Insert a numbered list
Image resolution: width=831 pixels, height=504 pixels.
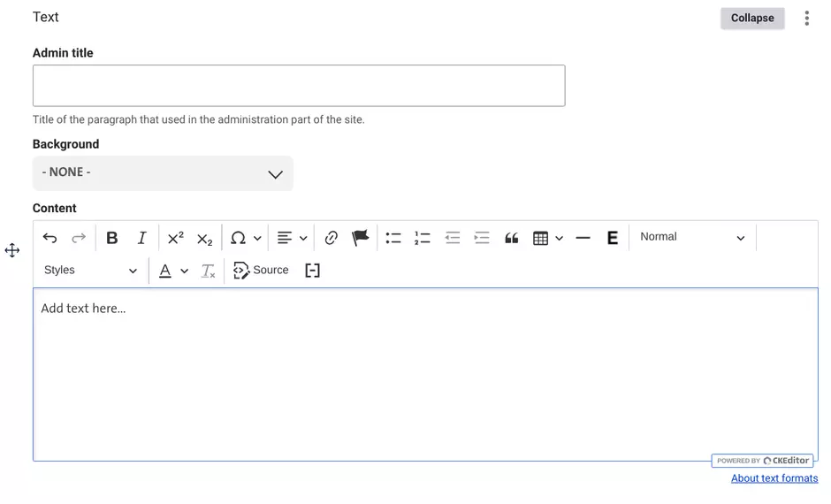pos(423,239)
